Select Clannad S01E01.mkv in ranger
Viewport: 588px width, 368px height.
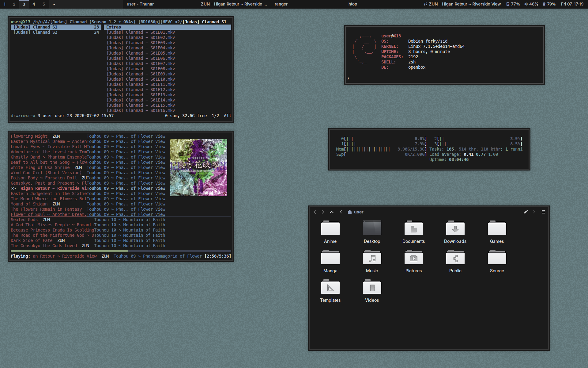168,32
